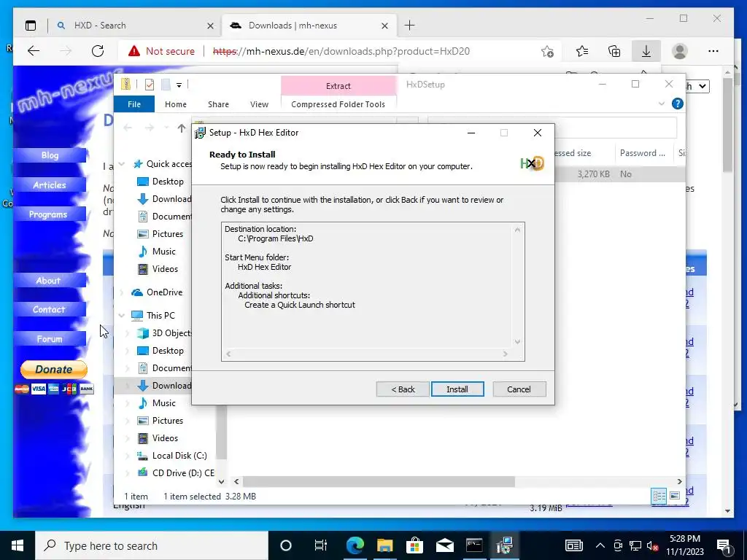Click Install in the HxD setup dialog

click(457, 389)
